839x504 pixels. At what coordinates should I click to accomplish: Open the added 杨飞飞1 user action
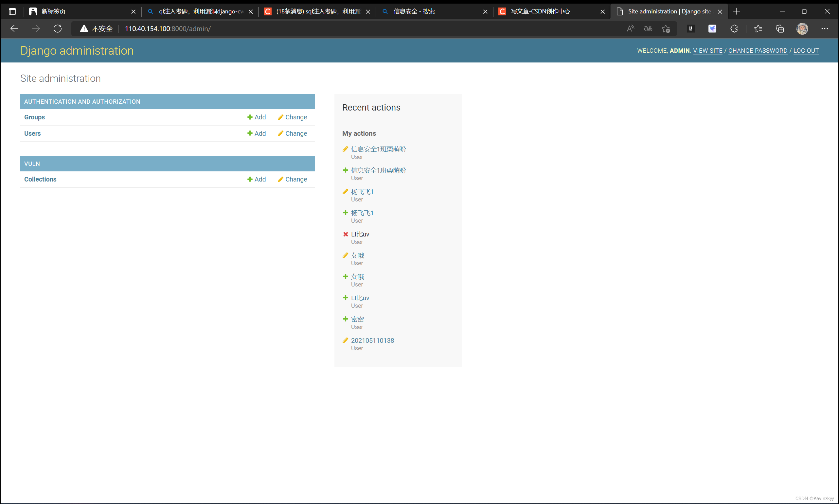pos(362,213)
